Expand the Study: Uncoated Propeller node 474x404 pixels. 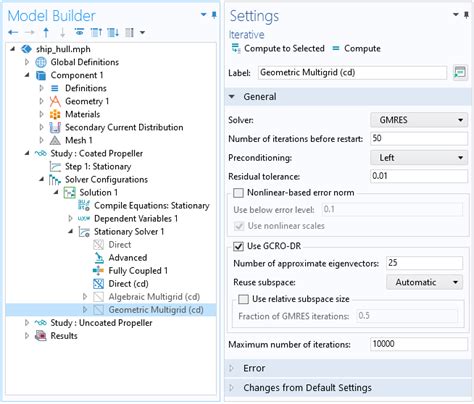[x=27, y=323]
